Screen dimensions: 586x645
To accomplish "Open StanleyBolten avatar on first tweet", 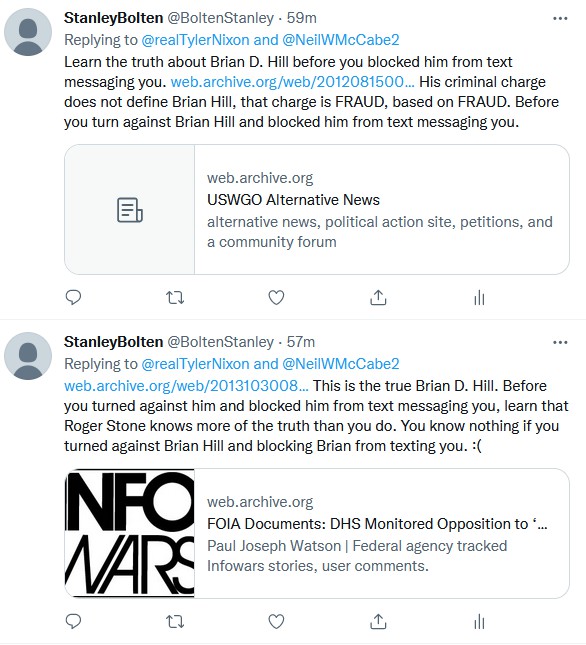I will pos(28,32).
